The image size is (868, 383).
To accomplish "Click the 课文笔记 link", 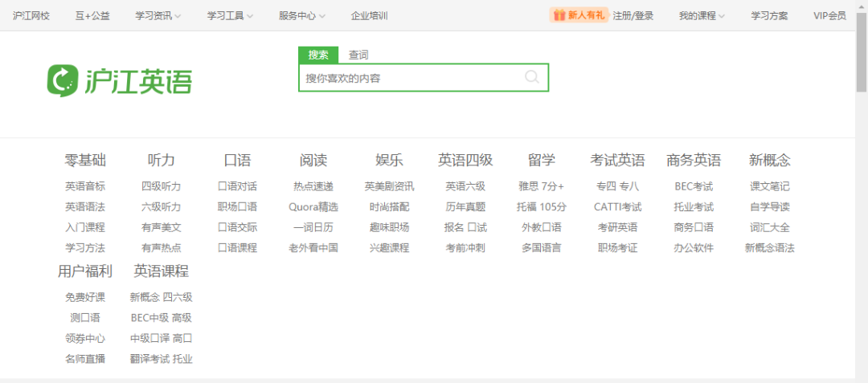I will (x=770, y=186).
